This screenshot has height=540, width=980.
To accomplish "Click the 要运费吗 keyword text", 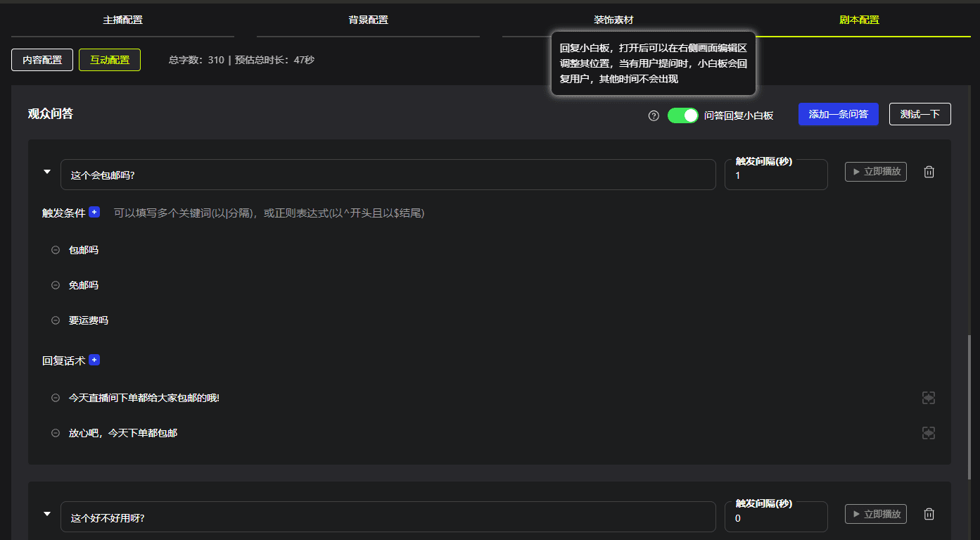I will 89,320.
